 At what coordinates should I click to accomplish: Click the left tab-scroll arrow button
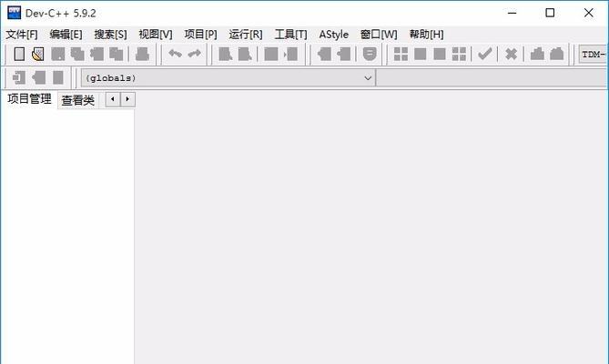113,99
